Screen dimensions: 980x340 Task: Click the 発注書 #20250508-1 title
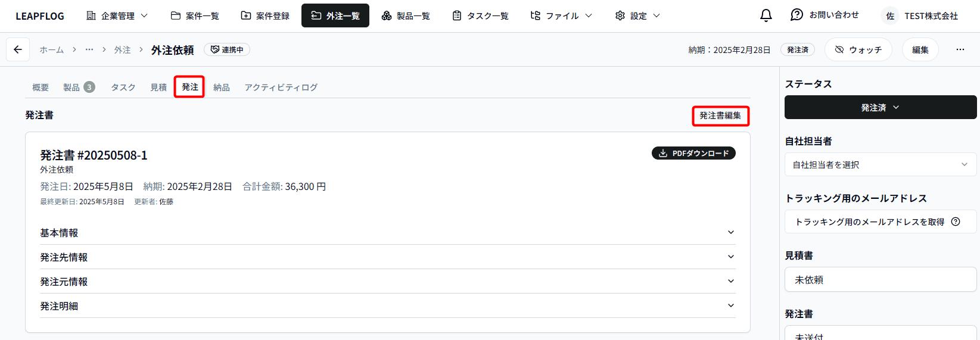(x=94, y=155)
